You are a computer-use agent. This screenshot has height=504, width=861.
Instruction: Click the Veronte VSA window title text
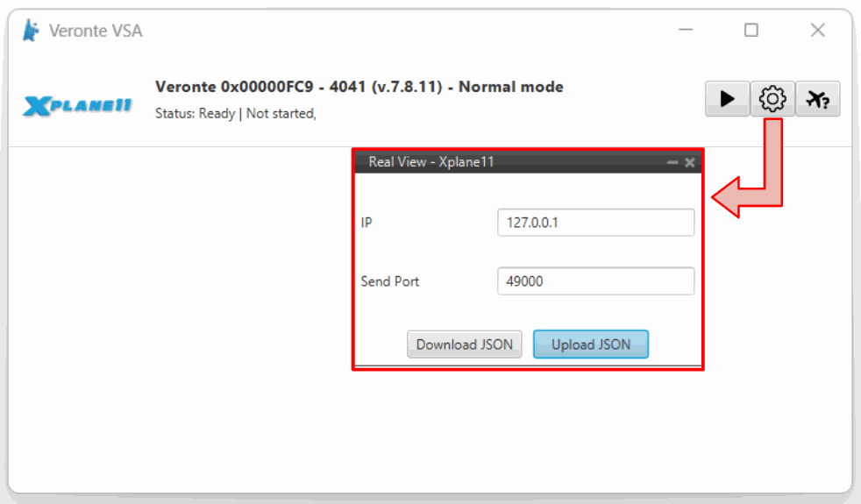click(96, 31)
